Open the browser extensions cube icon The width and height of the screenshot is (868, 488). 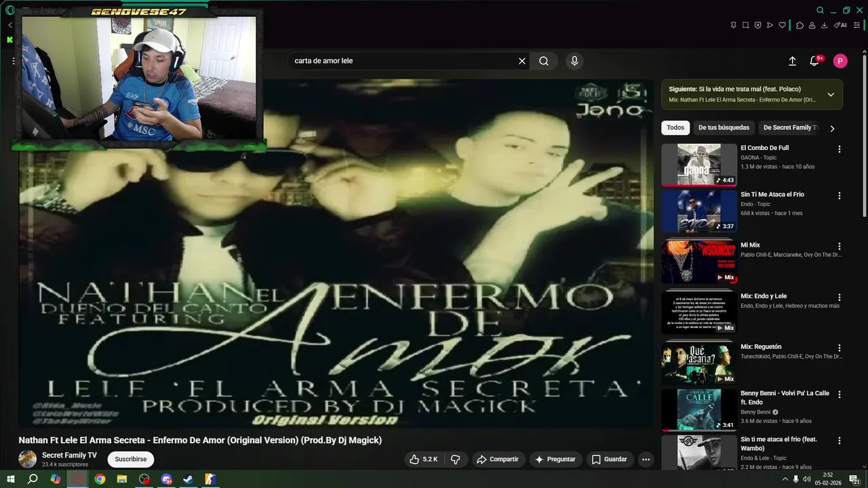[800, 25]
